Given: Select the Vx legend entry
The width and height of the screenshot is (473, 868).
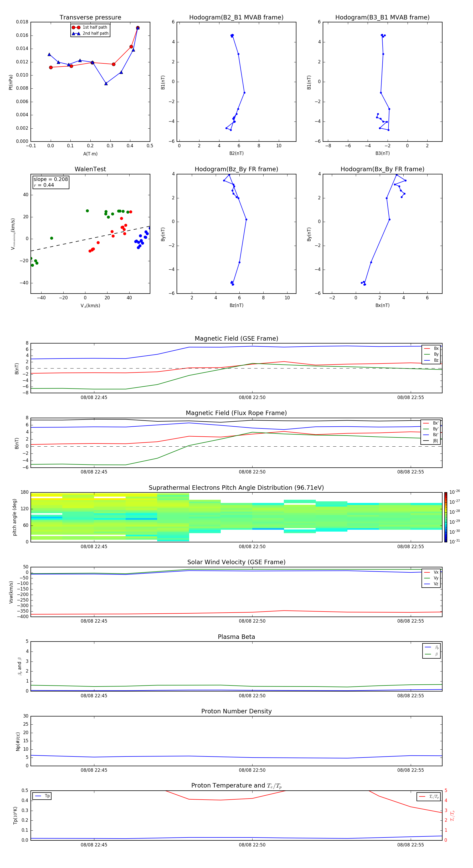Looking at the screenshot, I should (x=431, y=572).
